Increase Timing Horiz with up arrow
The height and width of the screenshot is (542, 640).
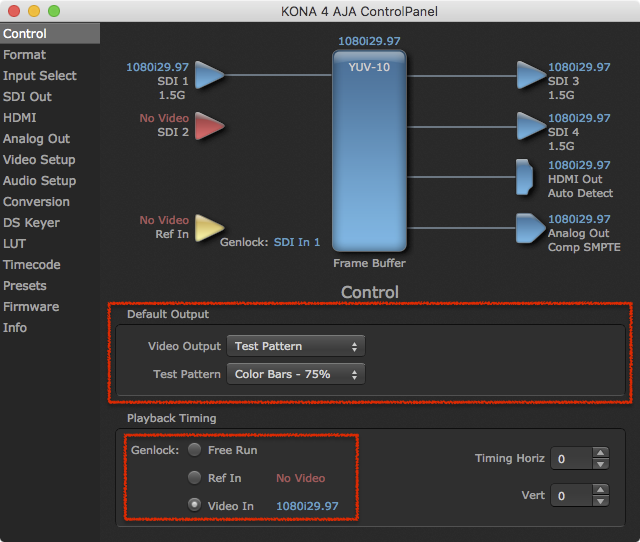click(x=600, y=453)
